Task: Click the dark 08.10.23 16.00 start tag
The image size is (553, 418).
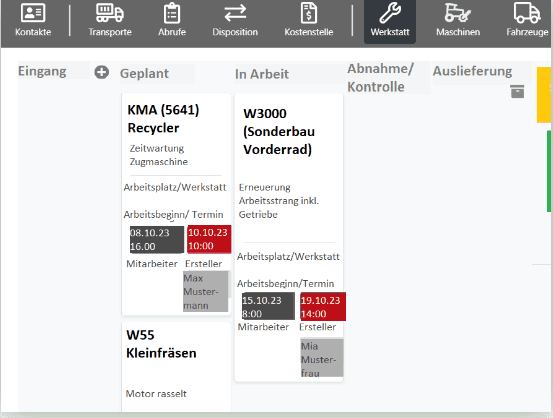Action: tap(157, 240)
